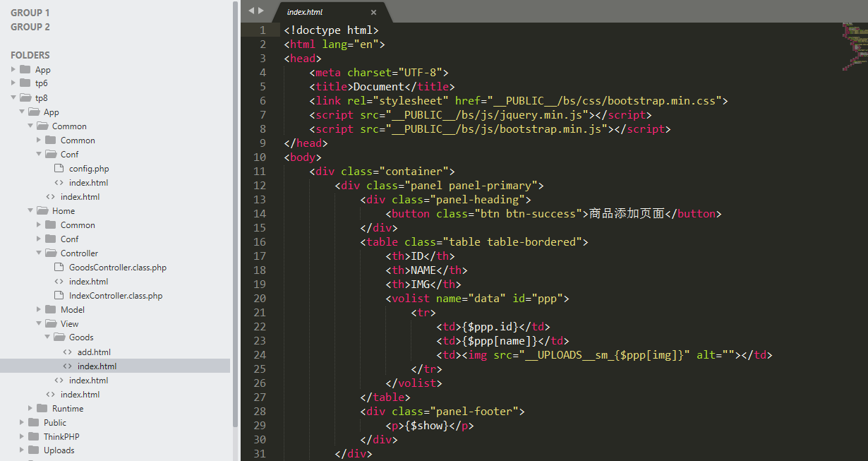Click the GoodsController.class.php file icon

tap(59, 267)
